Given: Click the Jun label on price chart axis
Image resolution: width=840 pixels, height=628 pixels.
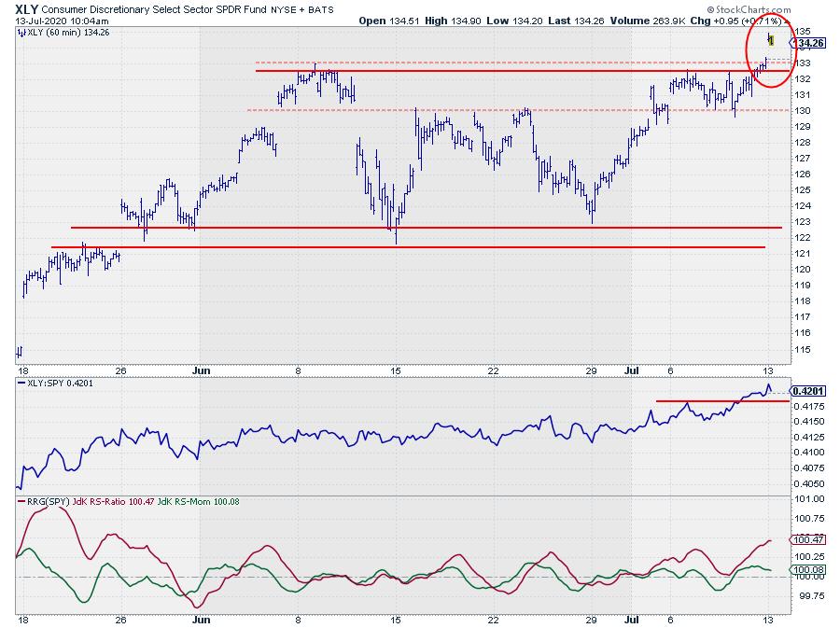Looking at the screenshot, I should coord(199,370).
